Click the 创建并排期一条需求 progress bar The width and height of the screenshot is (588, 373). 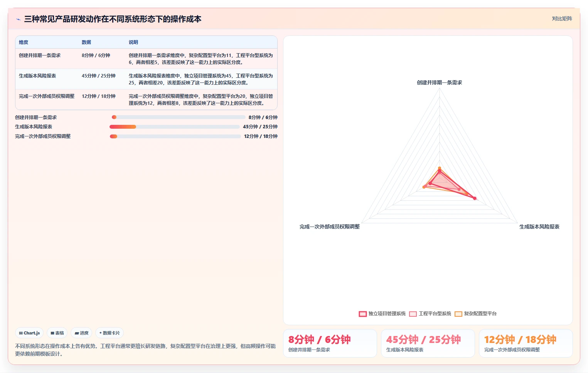[179, 117]
